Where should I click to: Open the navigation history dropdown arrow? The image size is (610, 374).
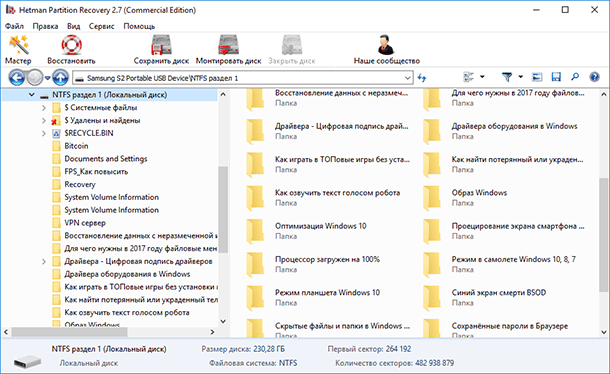coord(47,78)
